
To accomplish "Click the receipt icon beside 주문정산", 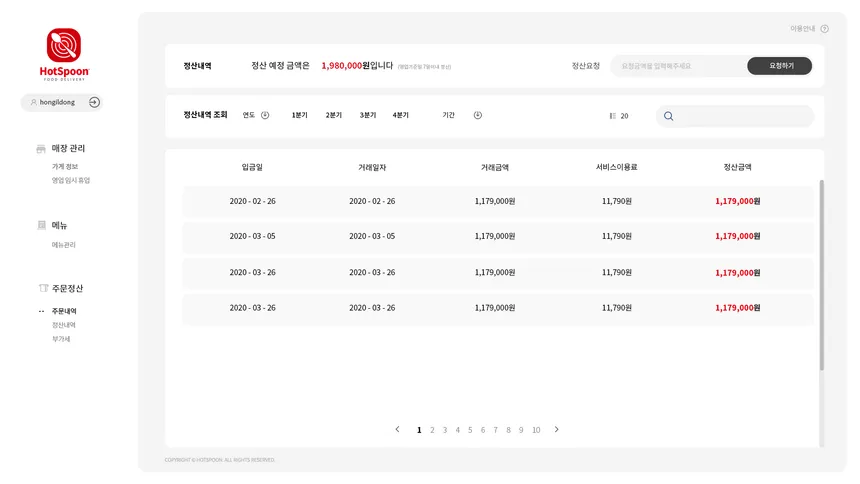I will click(x=43, y=288).
